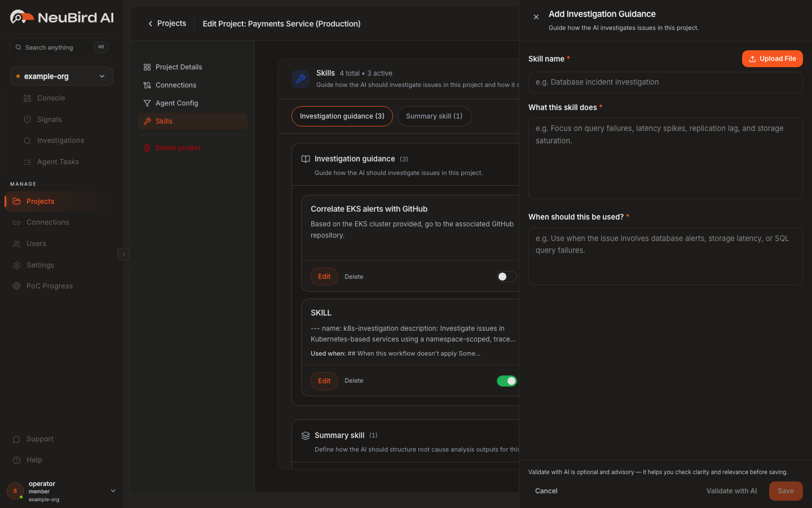Click the NeuBird AI logo
The height and width of the screenshot is (508, 812).
(x=62, y=17)
